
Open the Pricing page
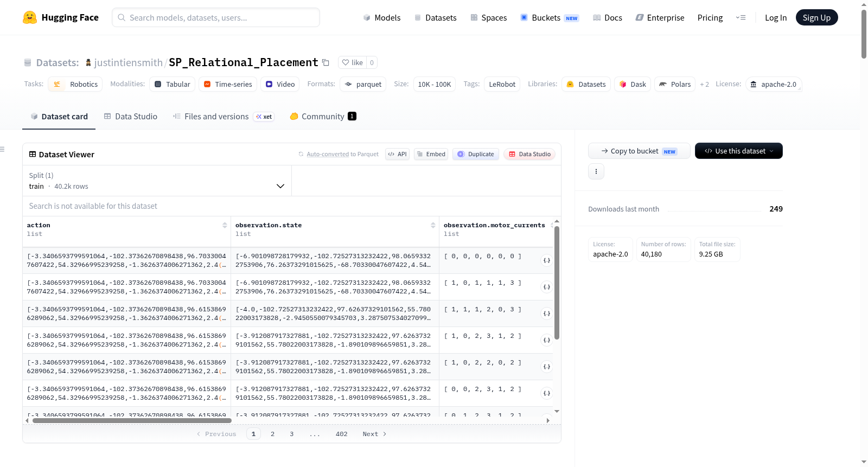point(710,17)
